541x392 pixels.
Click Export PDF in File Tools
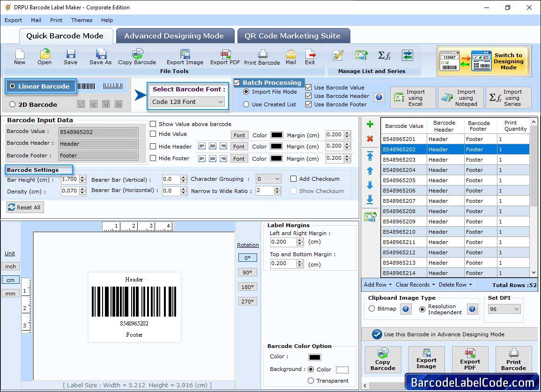click(x=225, y=57)
